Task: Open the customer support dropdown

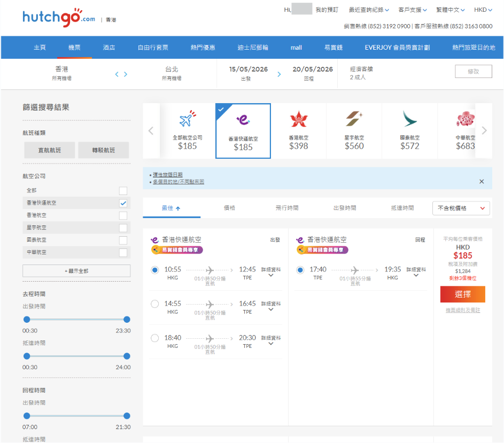Action: pos(413,10)
